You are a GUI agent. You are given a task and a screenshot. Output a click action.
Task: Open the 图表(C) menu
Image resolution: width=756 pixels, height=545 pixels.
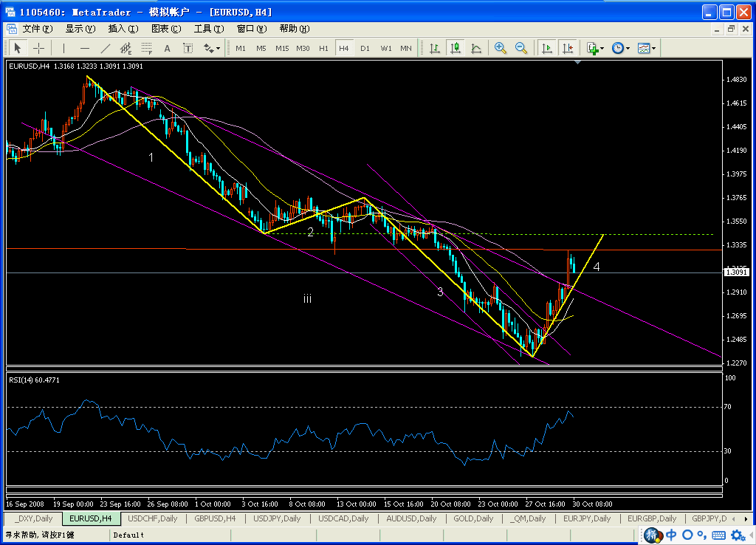166,29
